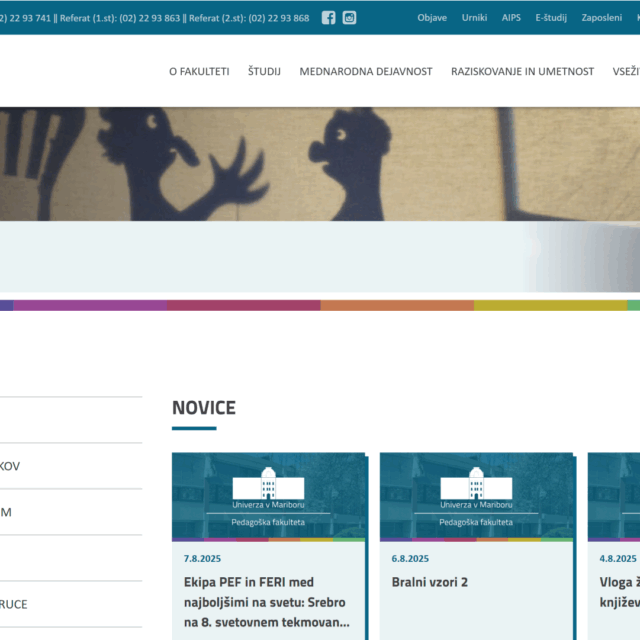640x640 pixels.
Task: Open the Objave link in the top bar
Action: pos(432,18)
